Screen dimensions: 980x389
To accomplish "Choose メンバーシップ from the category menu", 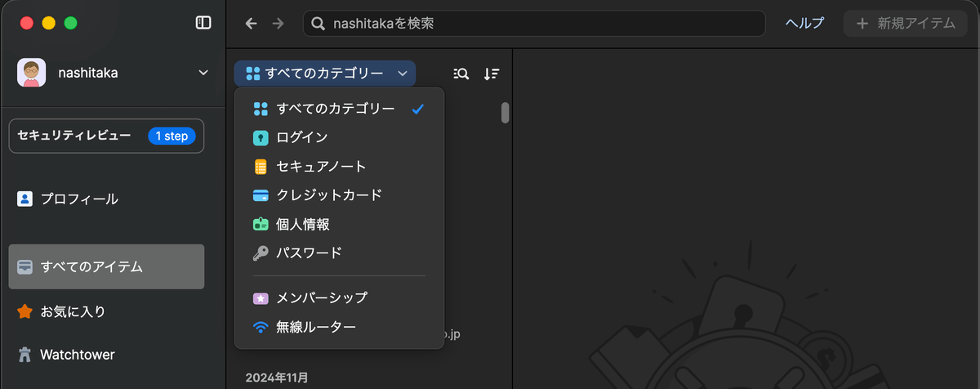I will pos(339,298).
